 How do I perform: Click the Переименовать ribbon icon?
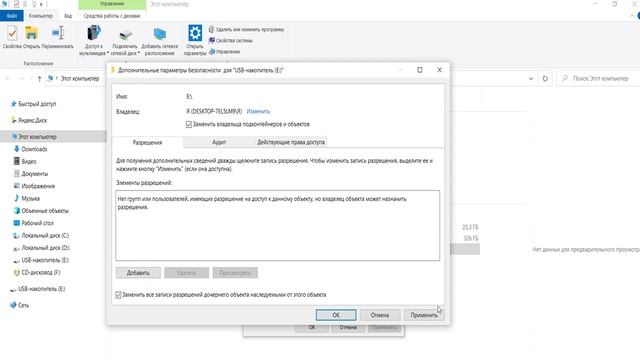coord(58,37)
